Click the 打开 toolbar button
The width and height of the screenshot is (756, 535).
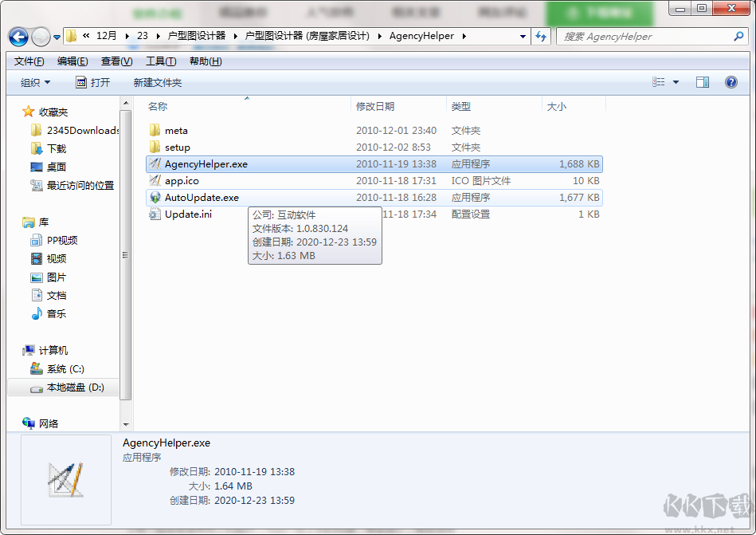[93, 82]
